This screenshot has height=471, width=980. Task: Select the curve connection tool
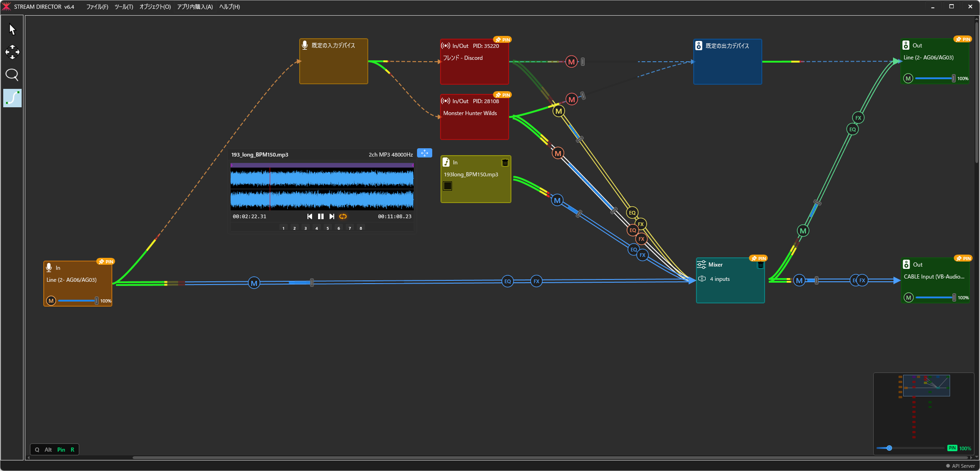12,98
